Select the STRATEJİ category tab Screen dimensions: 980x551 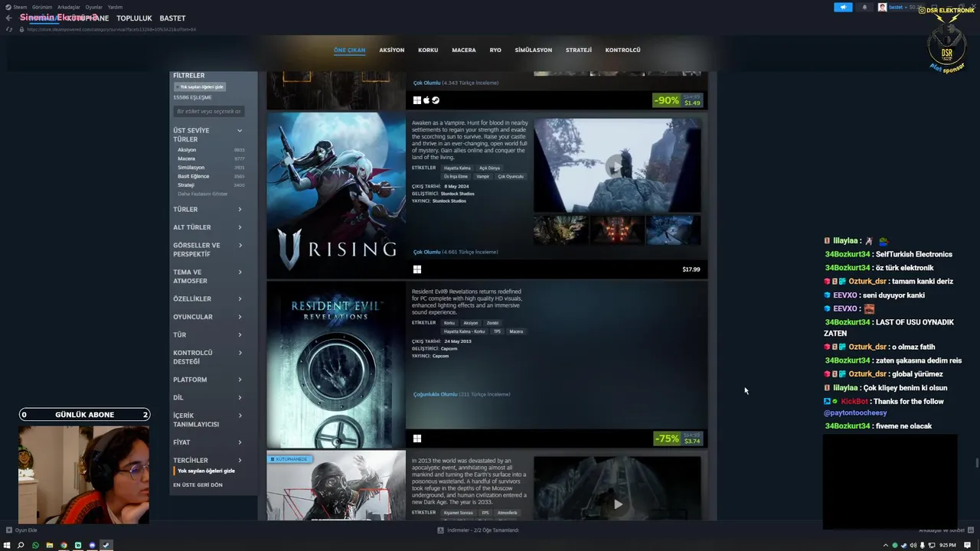tap(579, 50)
